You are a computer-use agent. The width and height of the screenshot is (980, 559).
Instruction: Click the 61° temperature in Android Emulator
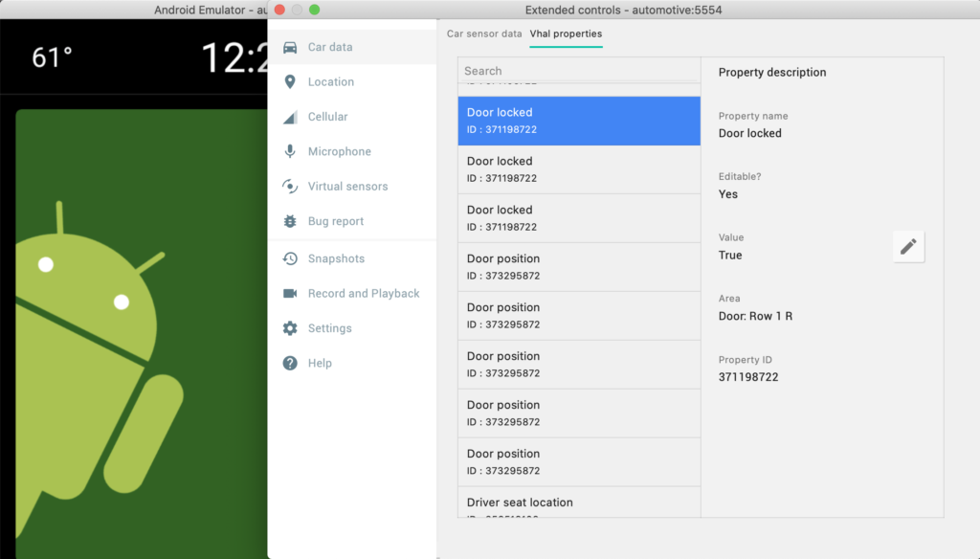click(52, 57)
